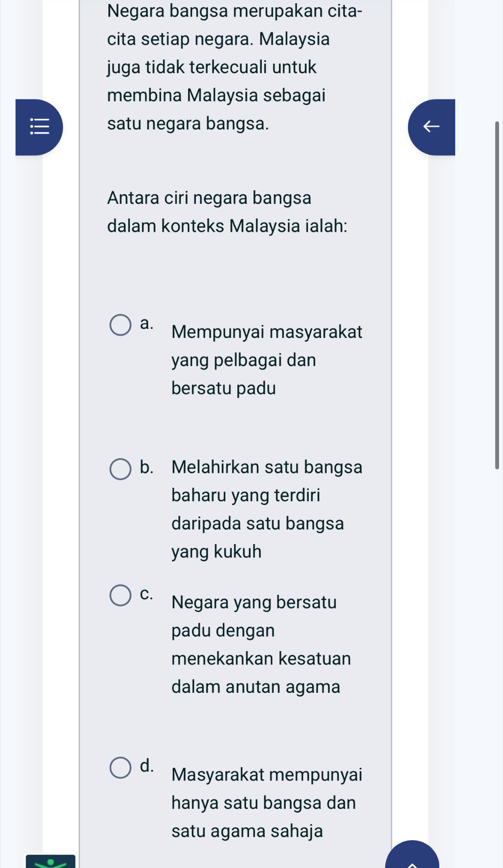Screen dimensions: 503x868
Task: Choose radio button for option c
Action: (x=121, y=595)
